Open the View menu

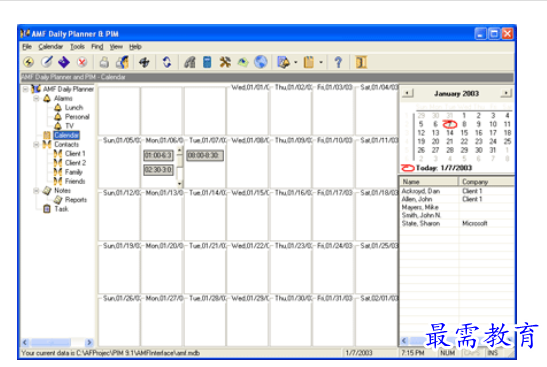116,46
